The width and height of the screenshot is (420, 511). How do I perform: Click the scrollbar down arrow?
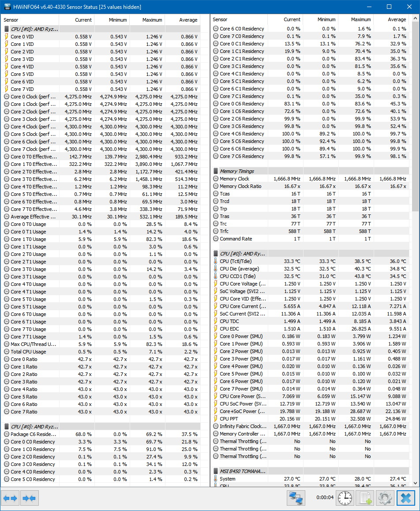point(415,483)
